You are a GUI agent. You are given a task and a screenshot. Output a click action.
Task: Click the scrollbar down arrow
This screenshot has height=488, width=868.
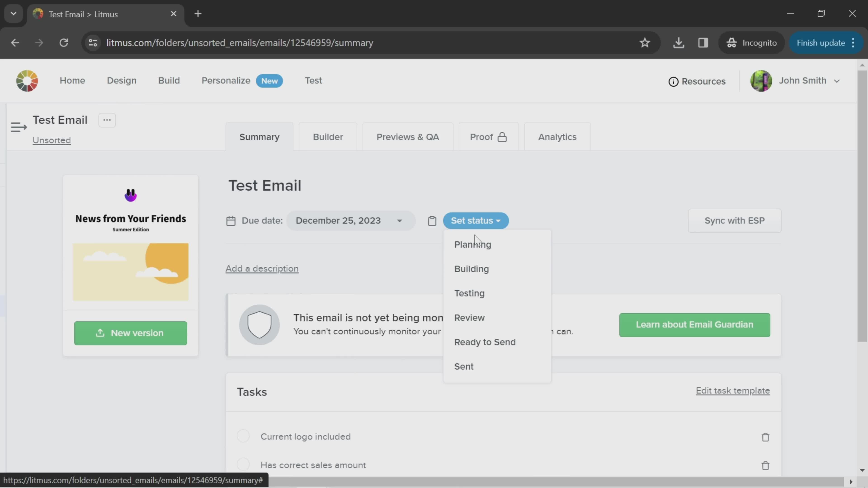862,470
